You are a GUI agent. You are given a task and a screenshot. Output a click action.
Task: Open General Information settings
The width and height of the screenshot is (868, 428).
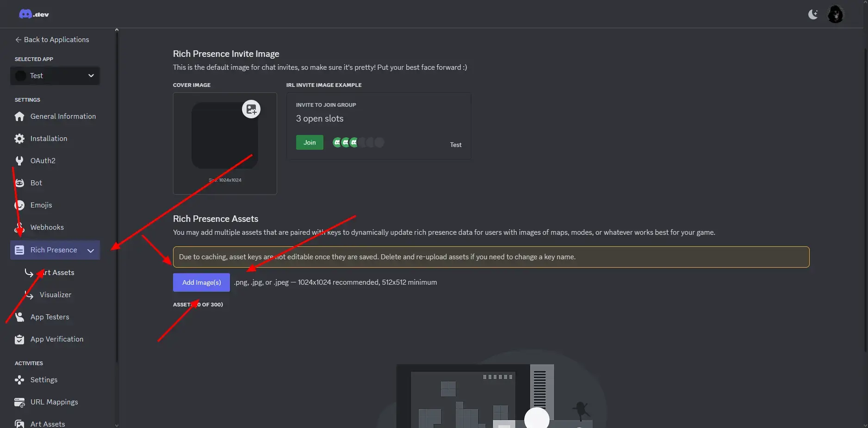[x=63, y=116]
